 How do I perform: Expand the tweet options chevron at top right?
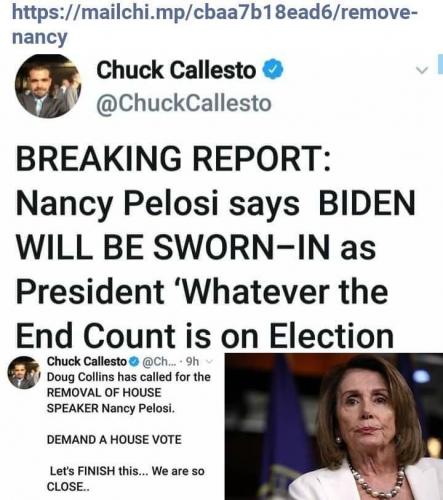[x=422, y=70]
